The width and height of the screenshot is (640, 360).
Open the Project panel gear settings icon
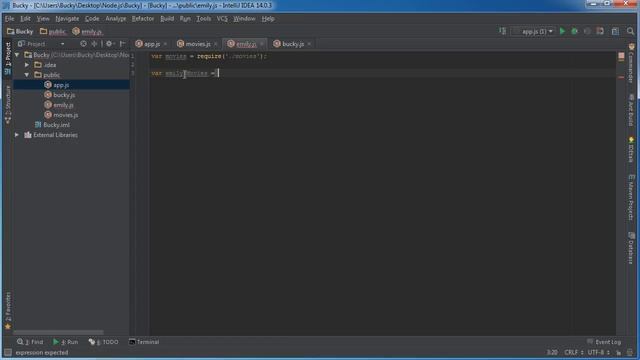[109, 44]
